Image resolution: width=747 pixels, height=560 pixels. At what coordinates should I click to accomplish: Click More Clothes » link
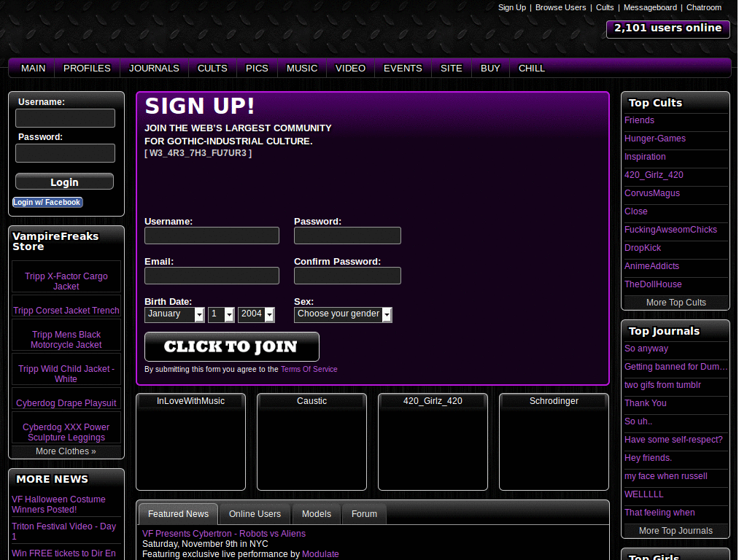tap(66, 451)
